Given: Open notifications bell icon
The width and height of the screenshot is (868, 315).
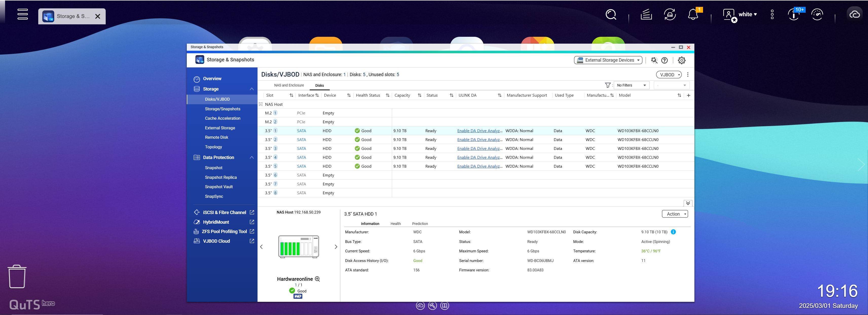Looking at the screenshot, I should coord(693,14).
